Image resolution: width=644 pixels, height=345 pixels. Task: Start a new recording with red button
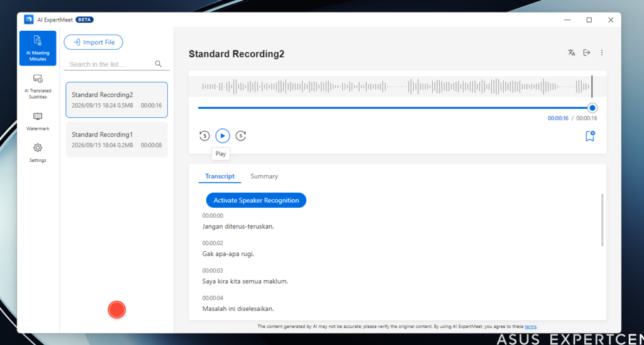click(x=116, y=310)
